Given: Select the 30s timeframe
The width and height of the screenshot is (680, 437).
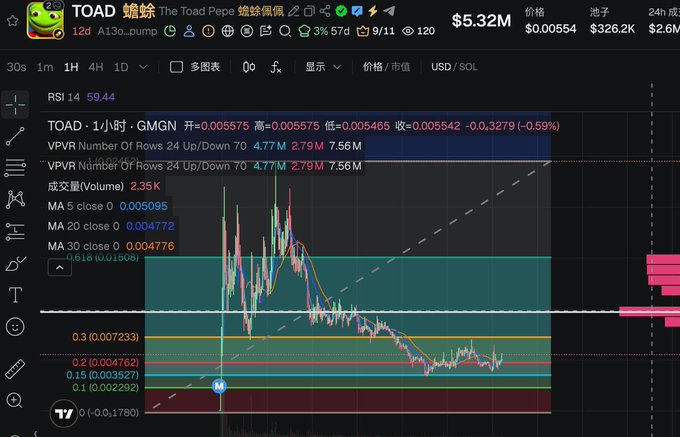Looking at the screenshot, I should pos(16,67).
